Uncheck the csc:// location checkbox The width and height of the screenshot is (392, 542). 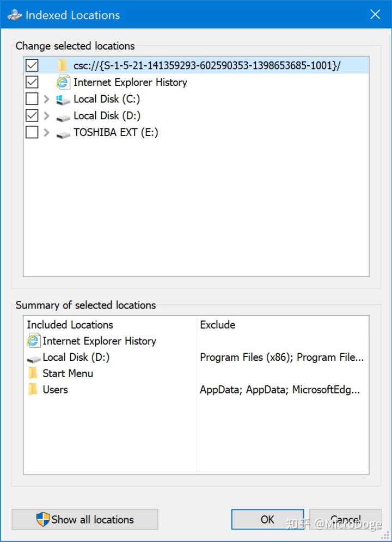[x=32, y=65]
